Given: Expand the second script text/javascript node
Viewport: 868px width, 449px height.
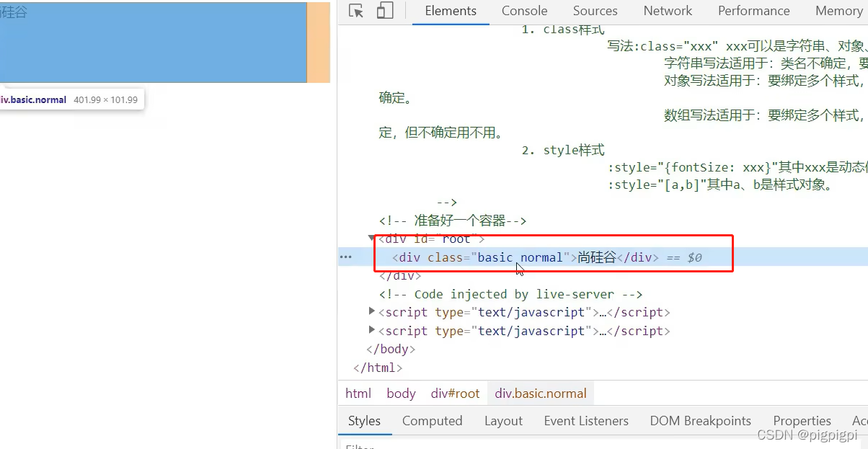Looking at the screenshot, I should 372,330.
